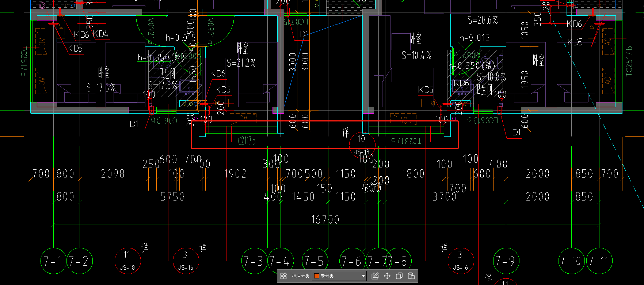The height and width of the screenshot is (285, 644).
Task: Select area ratio label S=17.5%
Action: [101, 88]
